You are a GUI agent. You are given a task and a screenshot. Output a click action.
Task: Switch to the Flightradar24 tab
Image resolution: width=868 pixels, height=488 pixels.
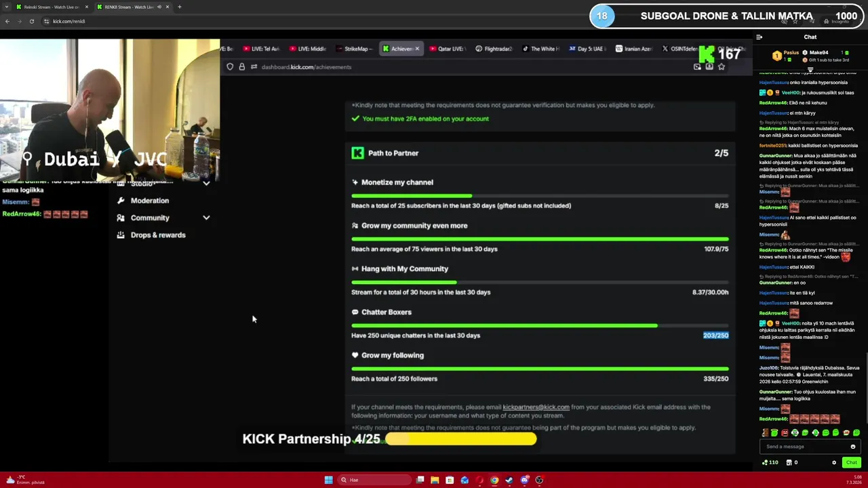(494, 49)
